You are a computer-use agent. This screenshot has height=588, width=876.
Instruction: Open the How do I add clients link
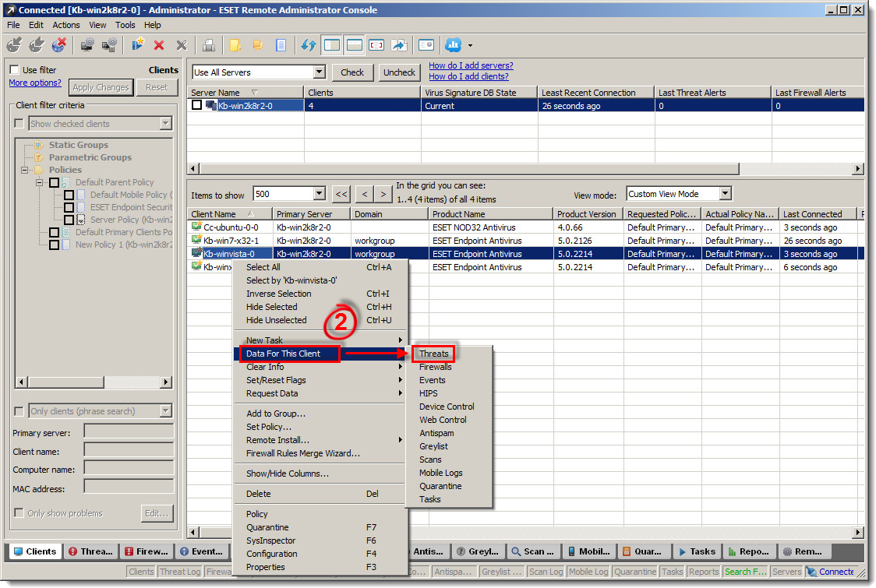click(468, 76)
